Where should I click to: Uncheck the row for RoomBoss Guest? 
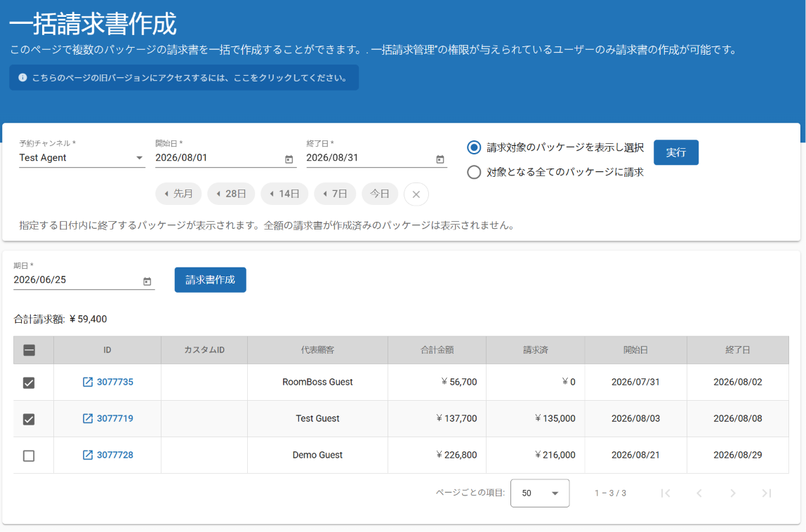[x=29, y=383]
